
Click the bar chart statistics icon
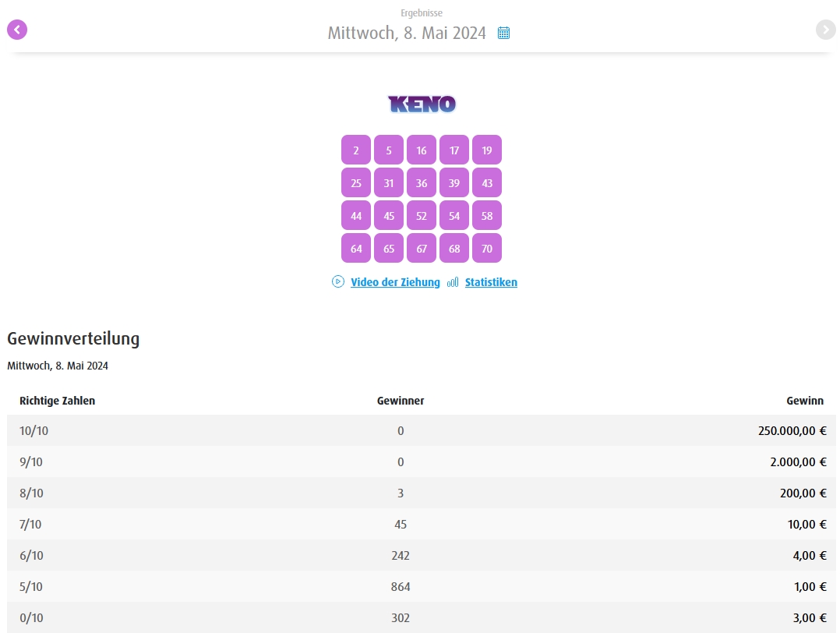453,282
